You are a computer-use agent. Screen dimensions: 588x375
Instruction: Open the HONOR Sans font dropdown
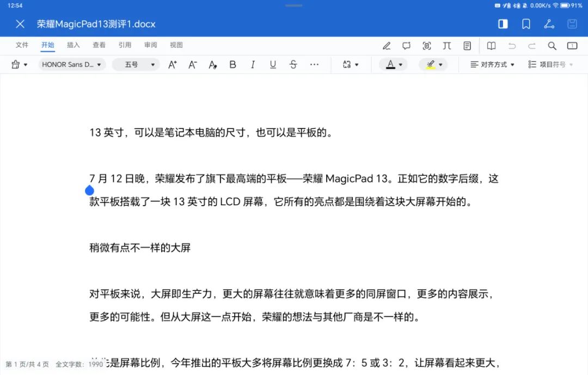click(x=71, y=64)
